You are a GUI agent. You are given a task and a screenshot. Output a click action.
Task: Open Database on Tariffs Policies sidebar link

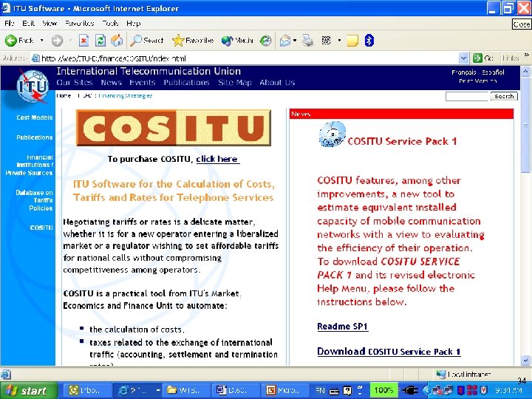pos(34,200)
